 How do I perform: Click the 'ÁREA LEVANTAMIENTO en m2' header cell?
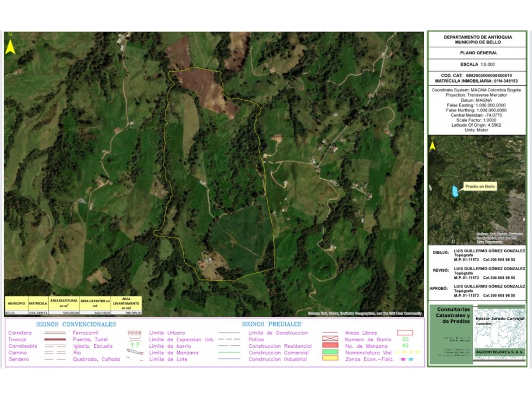click(126, 303)
